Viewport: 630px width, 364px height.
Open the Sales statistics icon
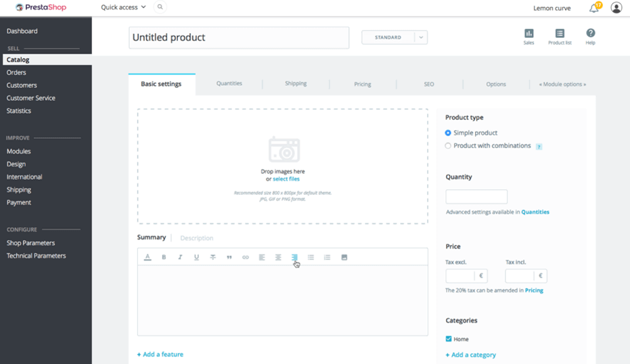528,34
